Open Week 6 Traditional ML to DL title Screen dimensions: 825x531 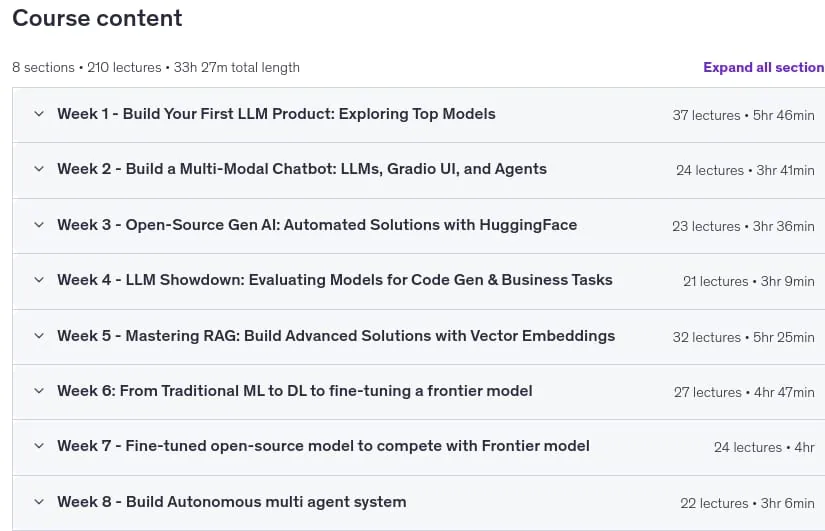[295, 390]
